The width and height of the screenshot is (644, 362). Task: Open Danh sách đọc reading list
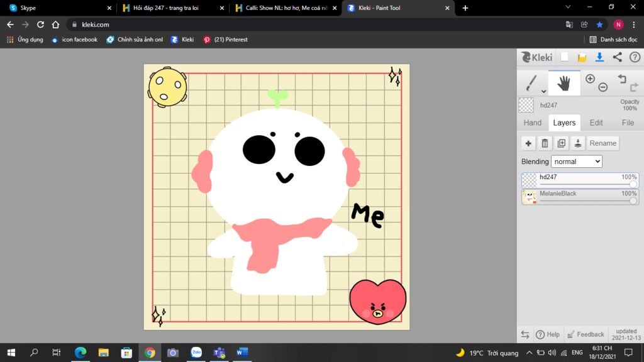pos(614,40)
